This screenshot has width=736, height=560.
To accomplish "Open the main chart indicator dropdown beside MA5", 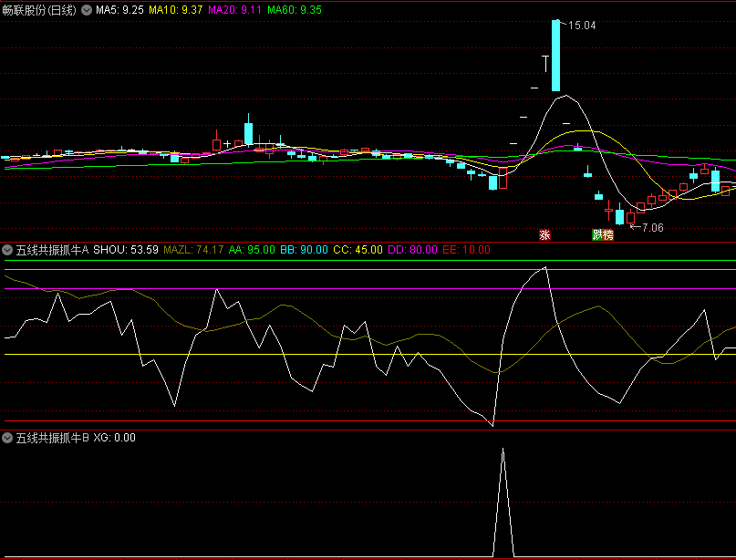I will coord(87,10).
